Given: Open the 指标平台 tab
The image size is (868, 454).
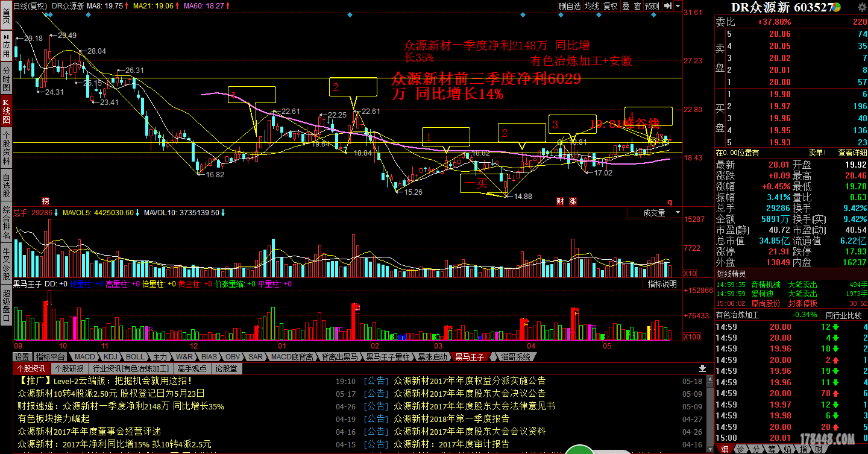Looking at the screenshot, I should pos(50,357).
